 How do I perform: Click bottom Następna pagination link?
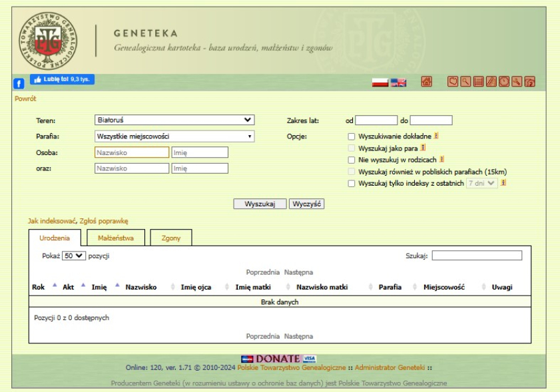click(298, 336)
